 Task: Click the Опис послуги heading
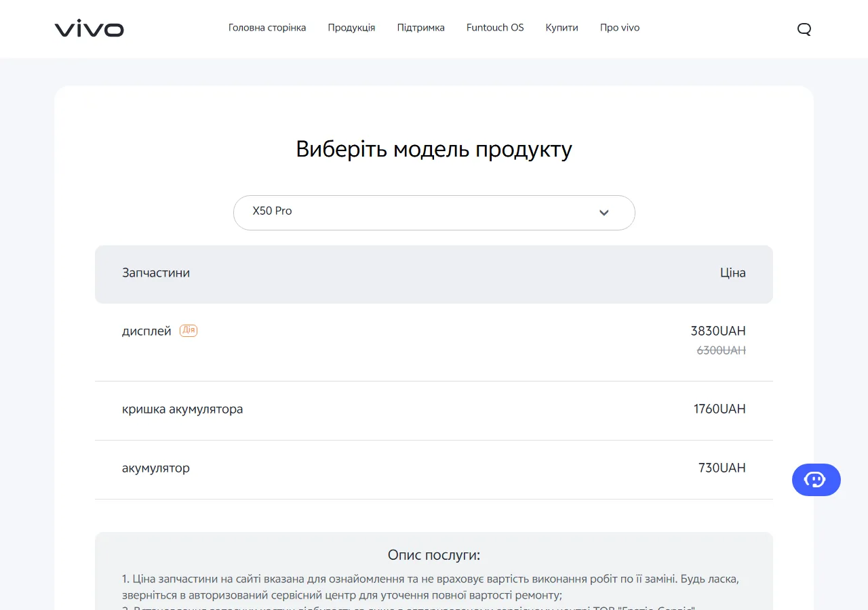tap(434, 555)
